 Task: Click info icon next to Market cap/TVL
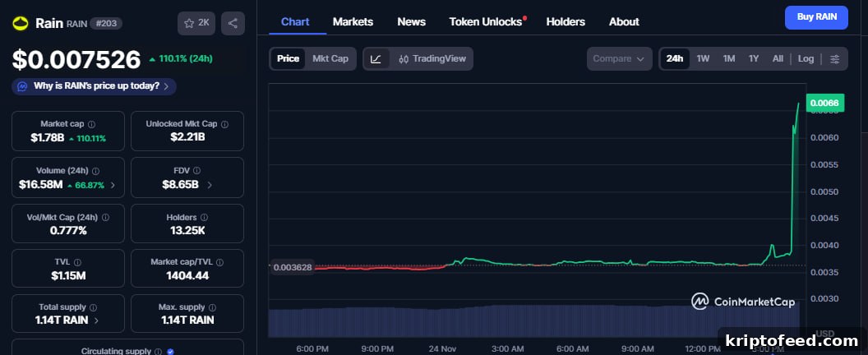point(220,262)
